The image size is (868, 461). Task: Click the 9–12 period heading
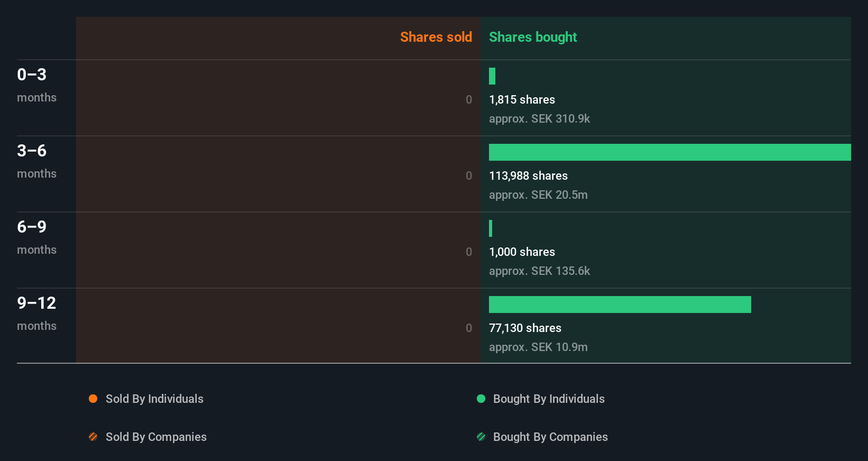coord(36,303)
